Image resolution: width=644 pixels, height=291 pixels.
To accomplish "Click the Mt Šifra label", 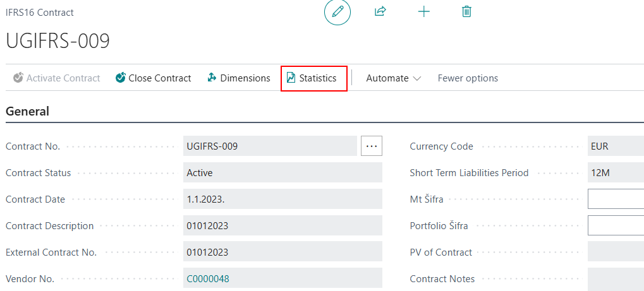I will point(427,199).
